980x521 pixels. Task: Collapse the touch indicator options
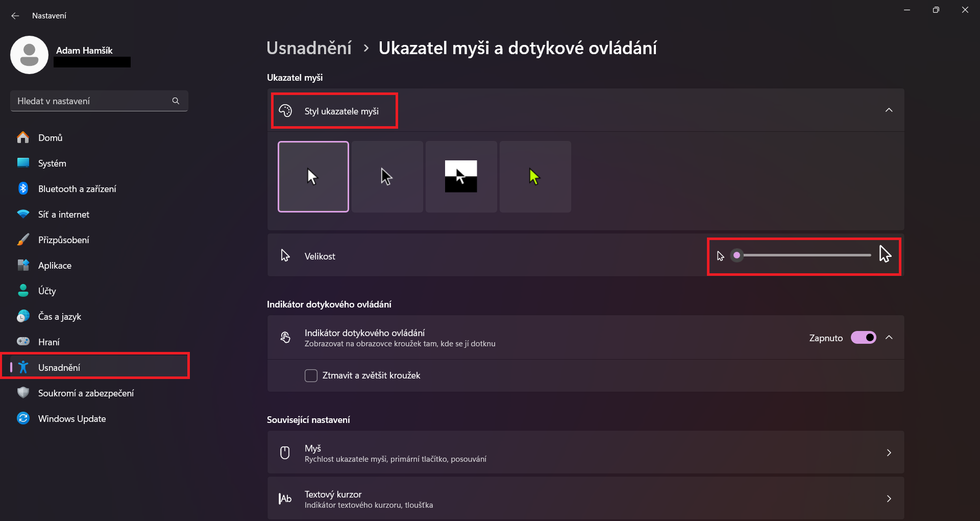click(x=889, y=337)
